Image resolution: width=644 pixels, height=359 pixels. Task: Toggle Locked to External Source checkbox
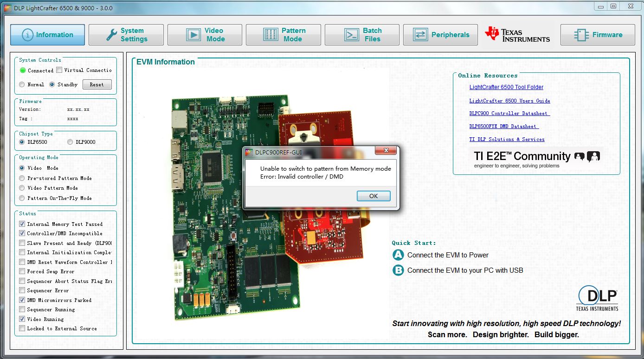click(x=22, y=328)
